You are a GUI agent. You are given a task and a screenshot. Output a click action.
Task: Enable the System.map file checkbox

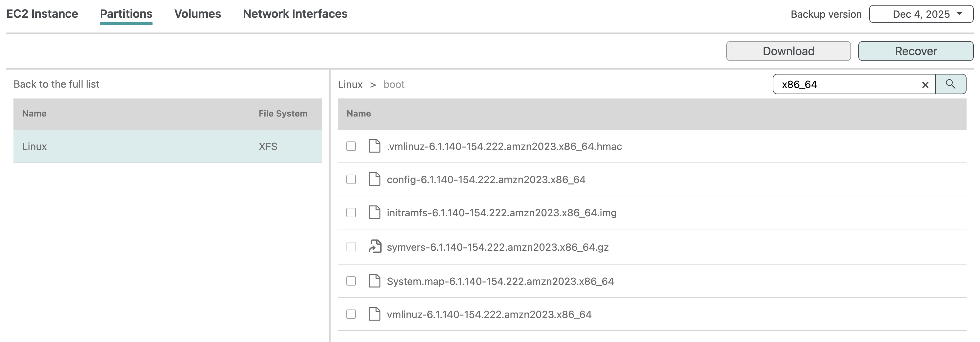351,281
